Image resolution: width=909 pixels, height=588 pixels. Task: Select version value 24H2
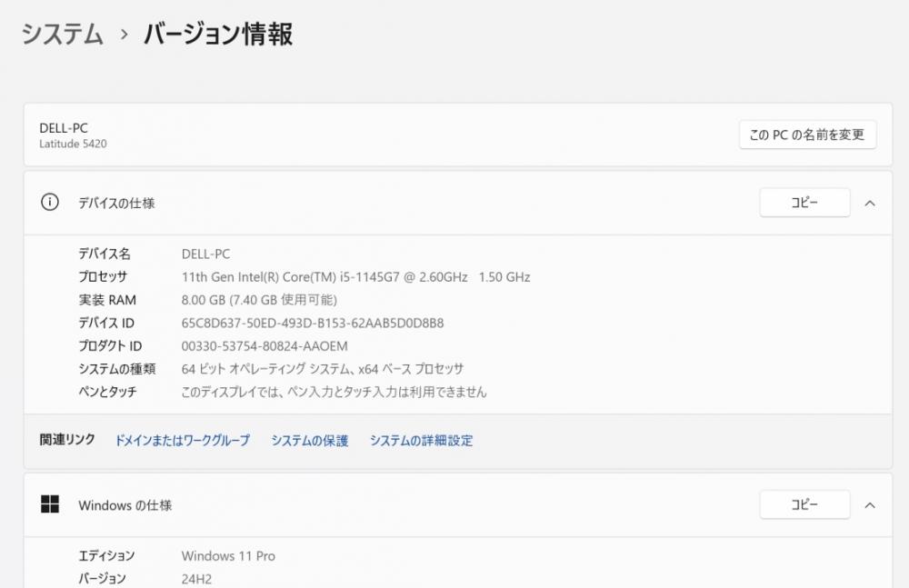196,579
